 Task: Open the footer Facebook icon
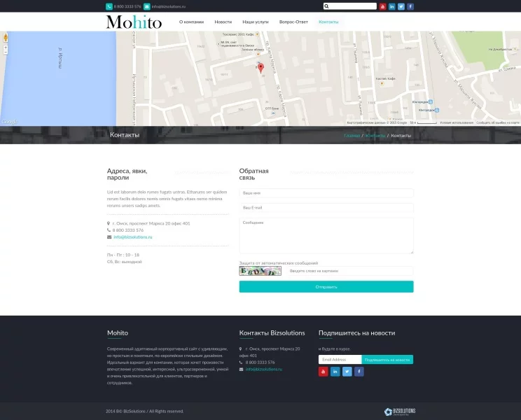pyautogui.click(x=359, y=372)
